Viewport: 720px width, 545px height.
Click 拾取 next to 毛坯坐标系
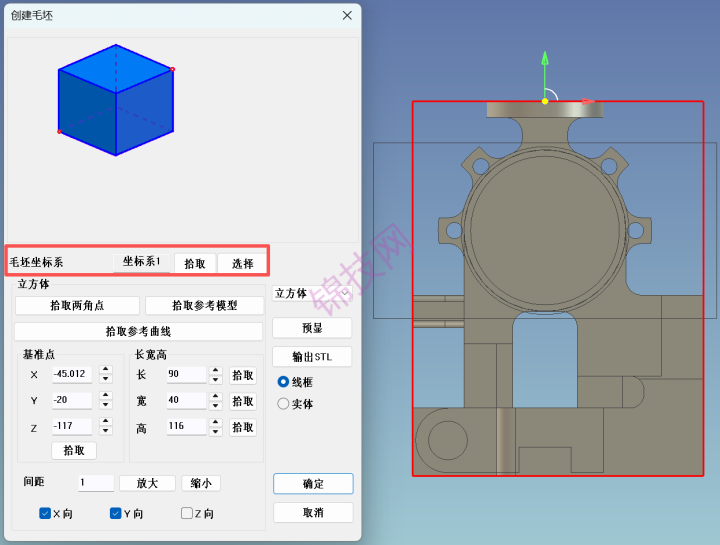point(195,264)
